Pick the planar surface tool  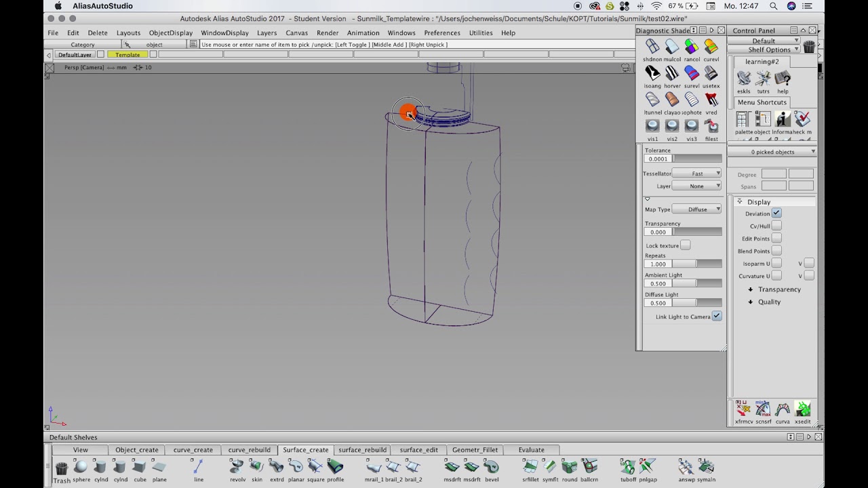[296, 467]
